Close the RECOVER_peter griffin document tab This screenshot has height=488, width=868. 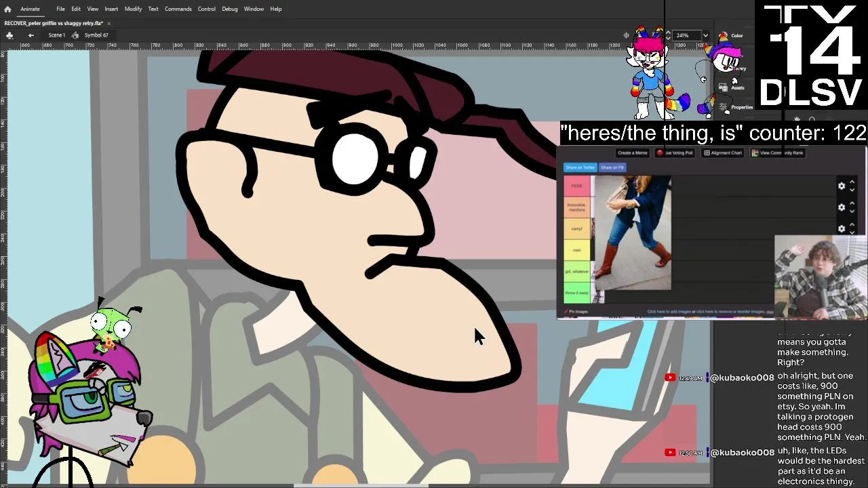click(108, 23)
